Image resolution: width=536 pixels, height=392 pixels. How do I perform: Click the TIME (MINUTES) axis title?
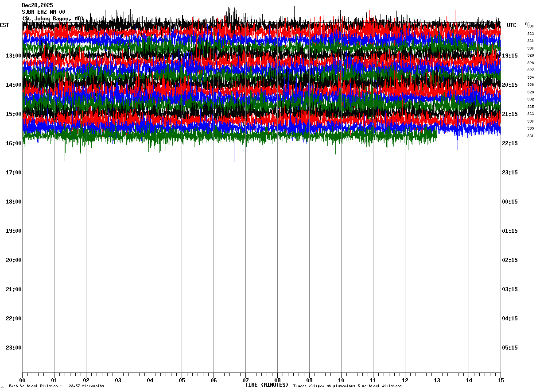267,385
